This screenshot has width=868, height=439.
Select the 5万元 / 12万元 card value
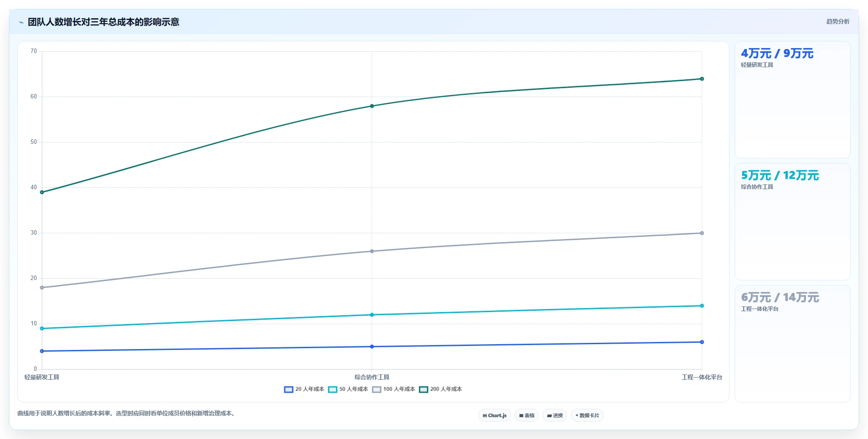coord(780,175)
